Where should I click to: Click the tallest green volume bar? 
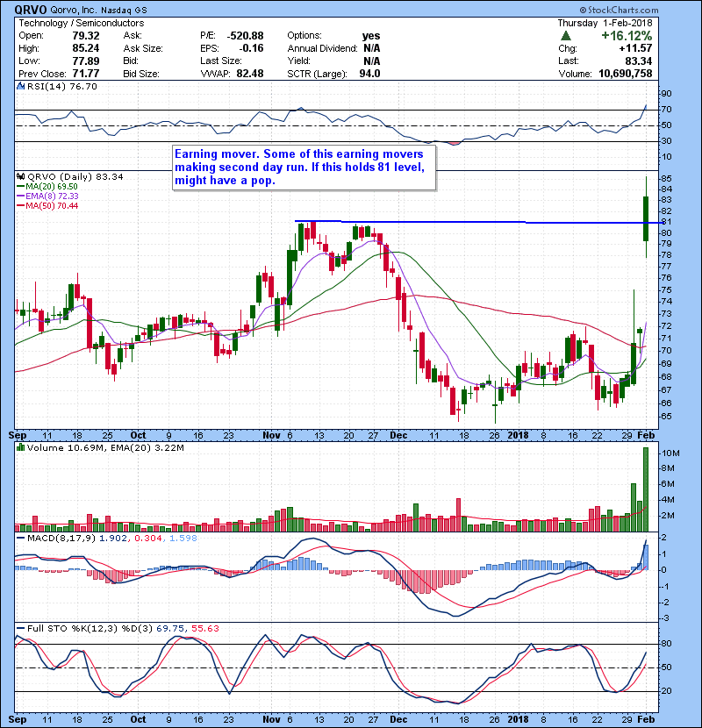[646, 489]
